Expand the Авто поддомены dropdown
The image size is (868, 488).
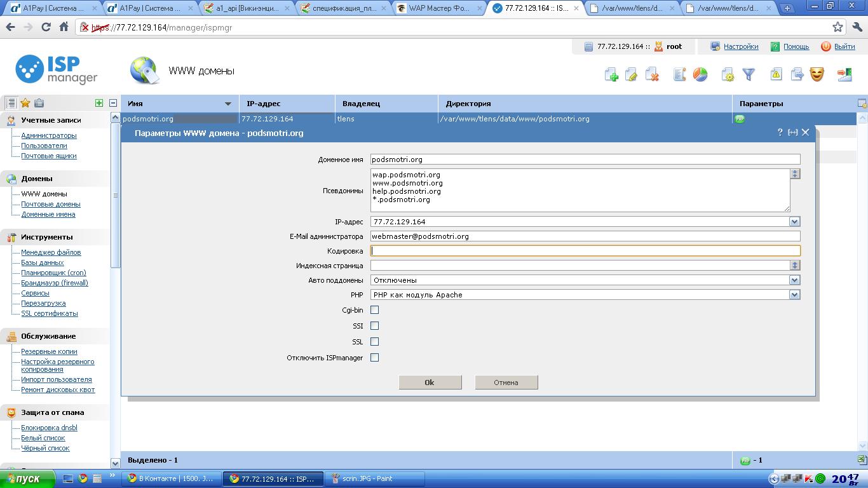tap(794, 280)
